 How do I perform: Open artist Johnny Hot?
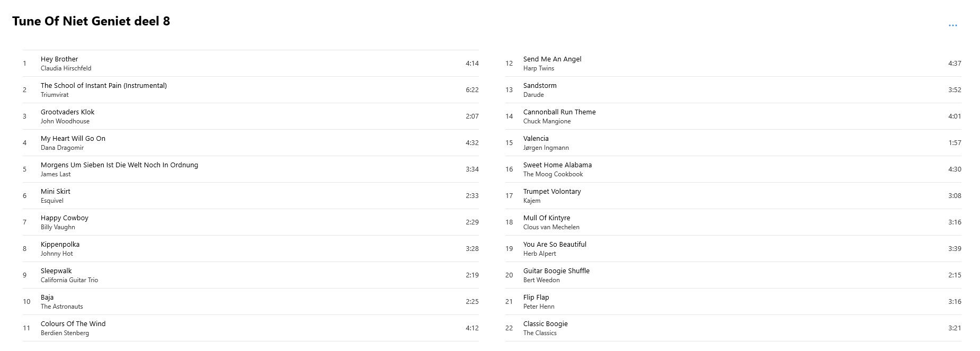click(57, 254)
